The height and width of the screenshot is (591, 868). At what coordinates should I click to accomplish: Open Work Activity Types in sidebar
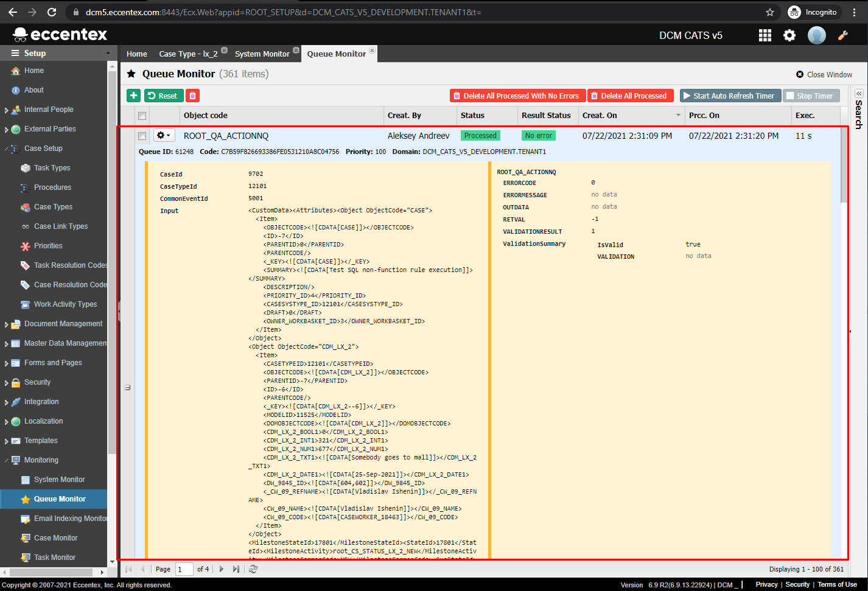coord(65,304)
